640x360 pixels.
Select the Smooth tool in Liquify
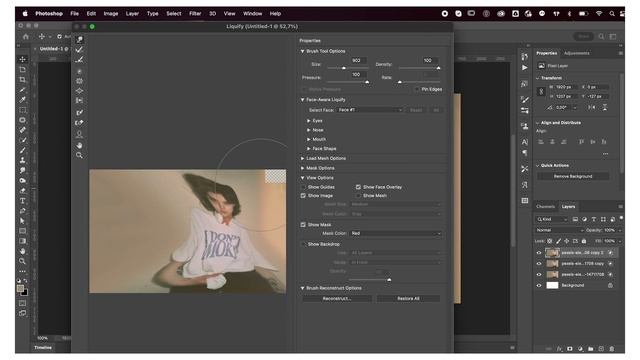[80, 60]
